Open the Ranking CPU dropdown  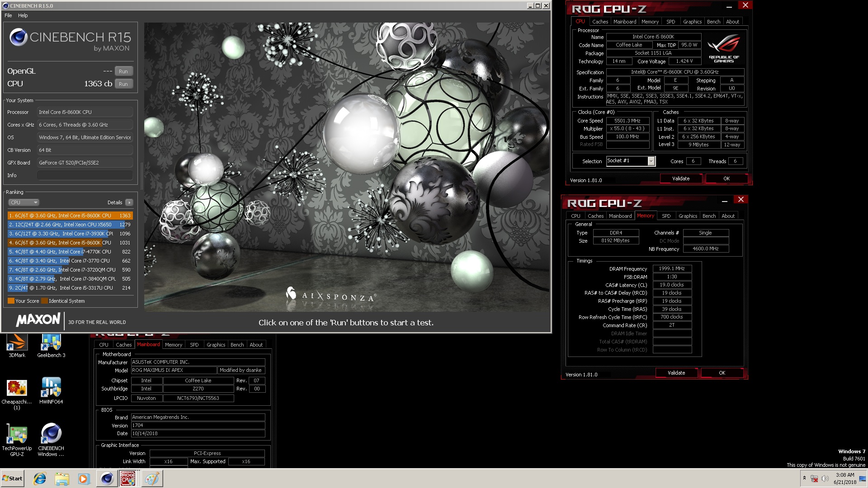[x=24, y=202]
